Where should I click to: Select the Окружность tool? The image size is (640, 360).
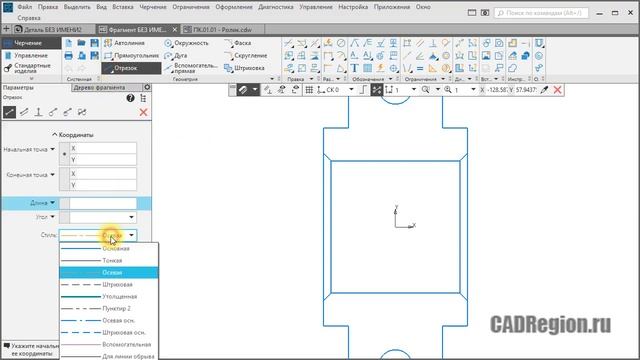[x=186, y=43]
